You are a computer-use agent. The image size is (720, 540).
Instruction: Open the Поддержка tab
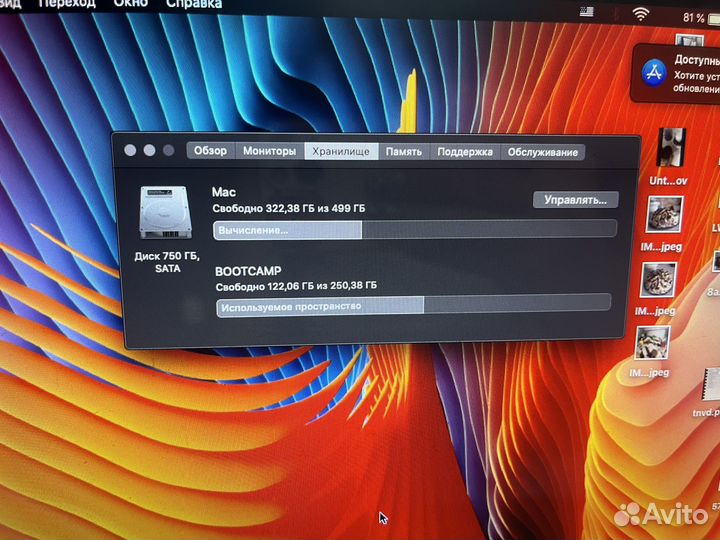[465, 152]
